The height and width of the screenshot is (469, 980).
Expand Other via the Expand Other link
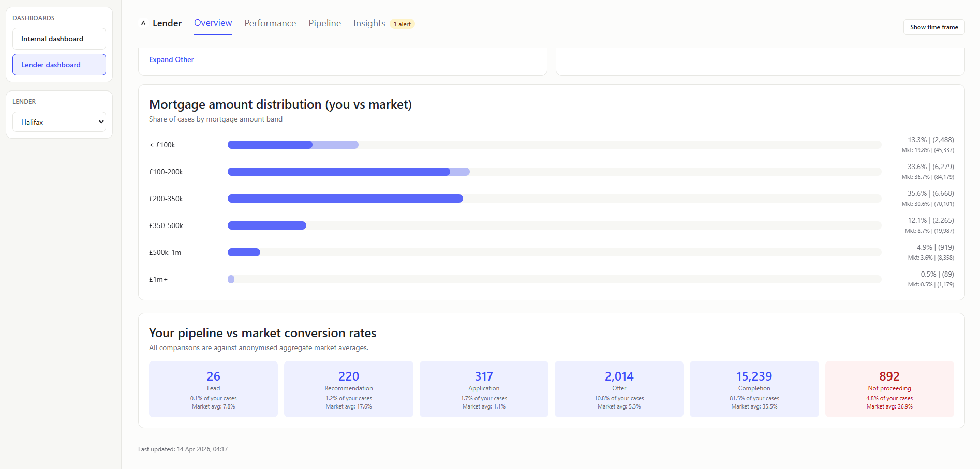click(x=171, y=59)
